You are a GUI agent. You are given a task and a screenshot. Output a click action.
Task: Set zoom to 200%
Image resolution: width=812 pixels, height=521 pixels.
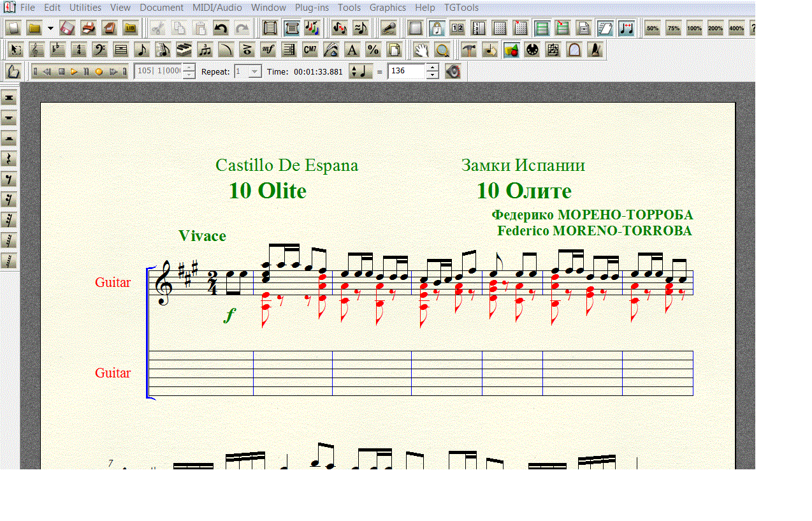(x=716, y=28)
